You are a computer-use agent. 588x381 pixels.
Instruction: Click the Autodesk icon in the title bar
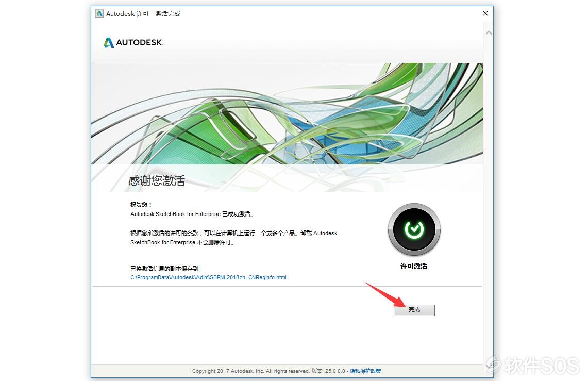click(x=99, y=13)
